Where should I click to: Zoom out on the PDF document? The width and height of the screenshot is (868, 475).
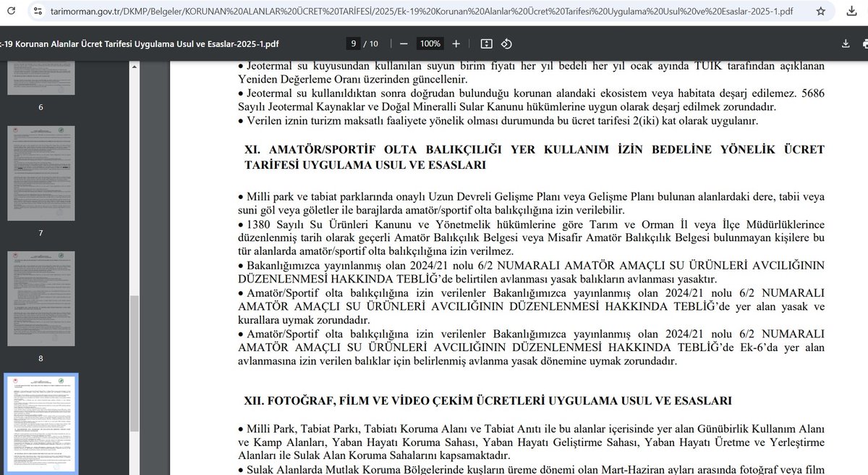[x=403, y=43]
